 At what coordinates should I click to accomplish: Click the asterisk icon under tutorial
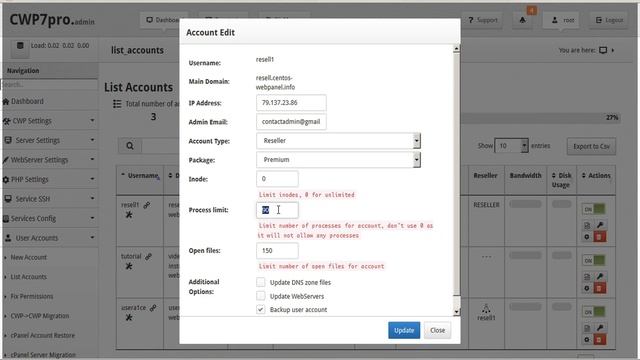[129, 266]
